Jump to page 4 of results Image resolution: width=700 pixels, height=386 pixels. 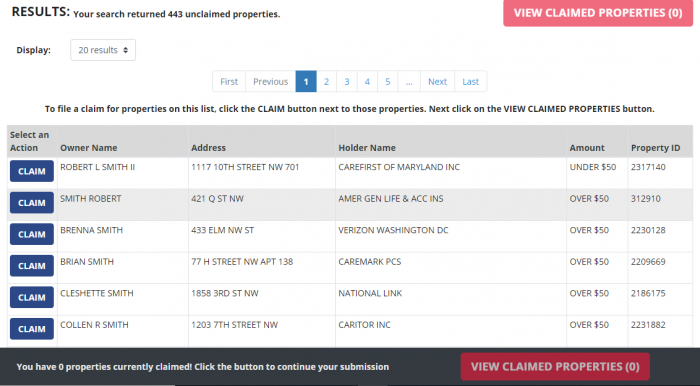[367, 82]
